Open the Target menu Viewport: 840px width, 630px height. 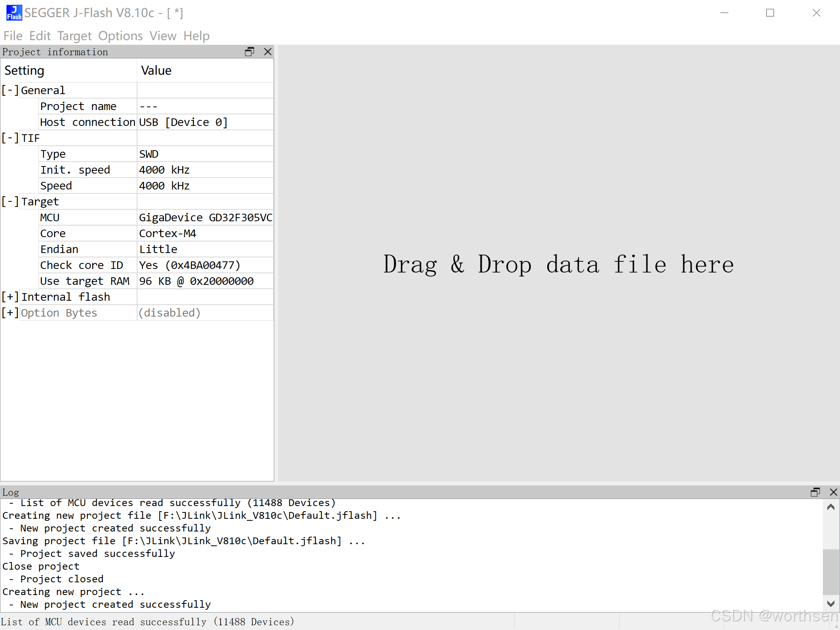[74, 36]
